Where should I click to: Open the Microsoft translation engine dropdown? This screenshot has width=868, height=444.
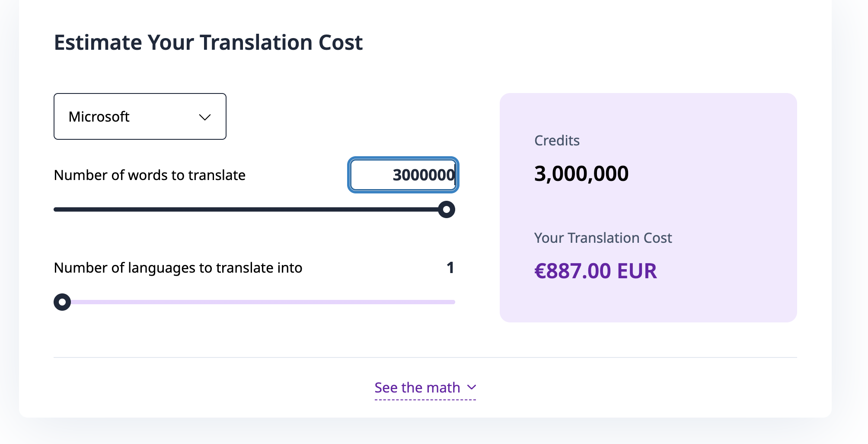pyautogui.click(x=140, y=116)
